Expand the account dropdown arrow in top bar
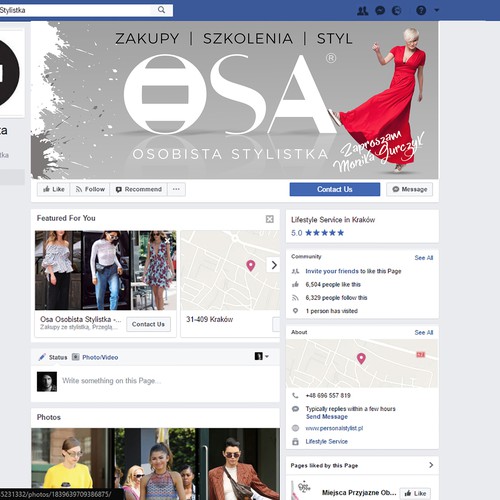 [436, 11]
